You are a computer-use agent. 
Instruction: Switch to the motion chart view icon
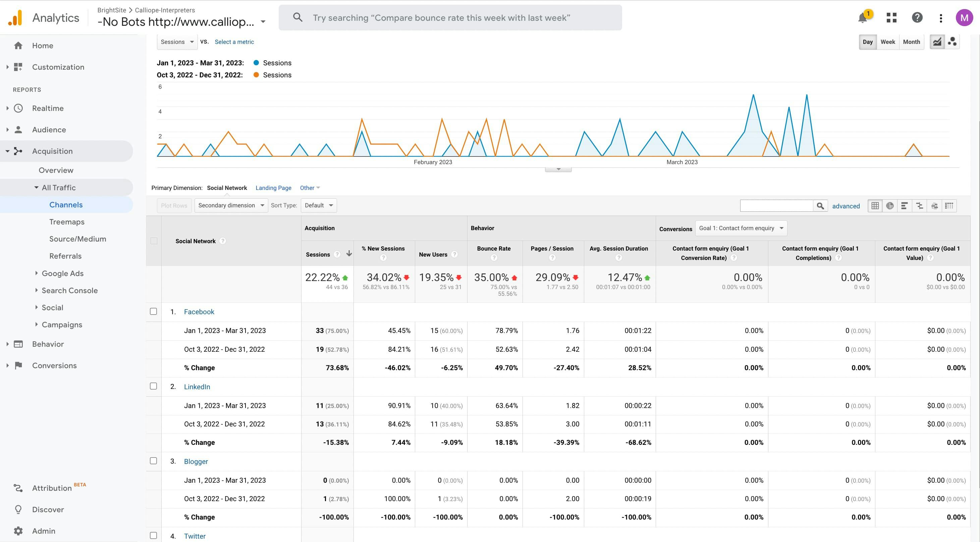coord(952,42)
